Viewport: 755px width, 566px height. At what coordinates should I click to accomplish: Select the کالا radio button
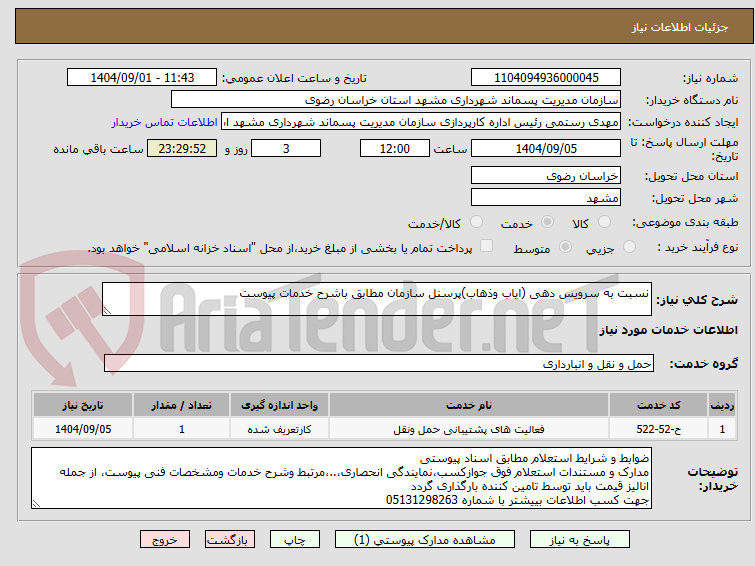[x=604, y=222]
